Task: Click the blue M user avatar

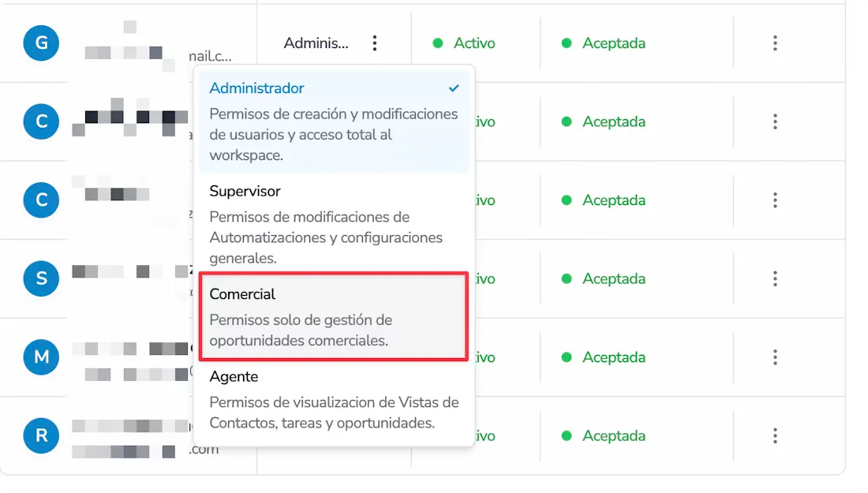Action: [42, 357]
